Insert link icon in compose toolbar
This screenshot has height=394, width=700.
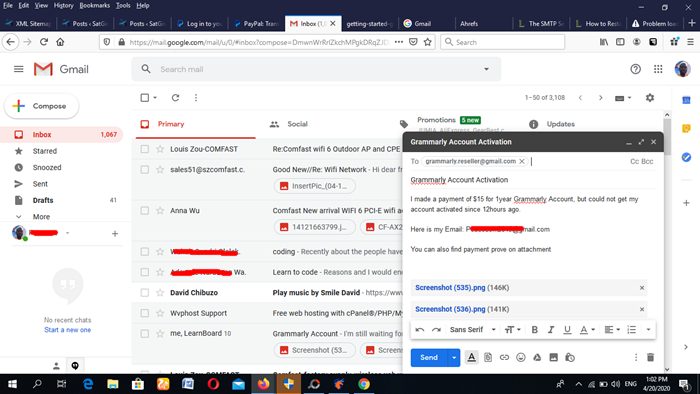(x=504, y=357)
